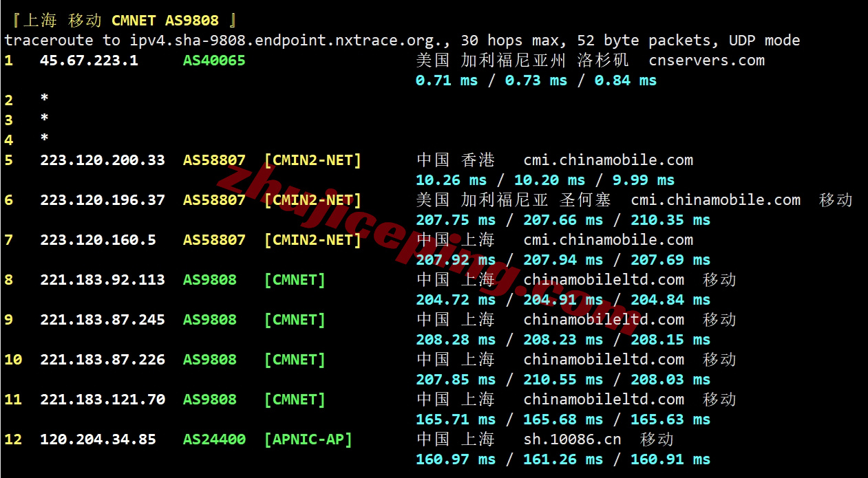Select latency 0.71 ms on hop 1
The width and height of the screenshot is (868, 478).
coord(447,80)
